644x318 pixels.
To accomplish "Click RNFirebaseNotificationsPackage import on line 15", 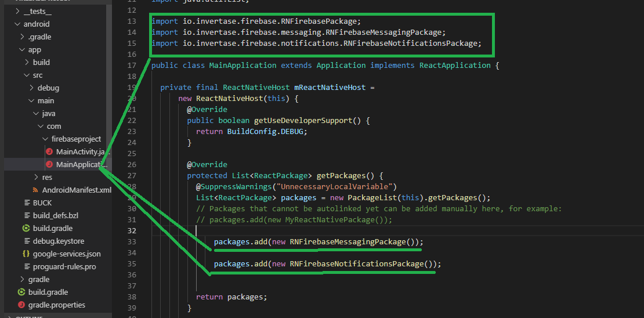I will (x=410, y=43).
